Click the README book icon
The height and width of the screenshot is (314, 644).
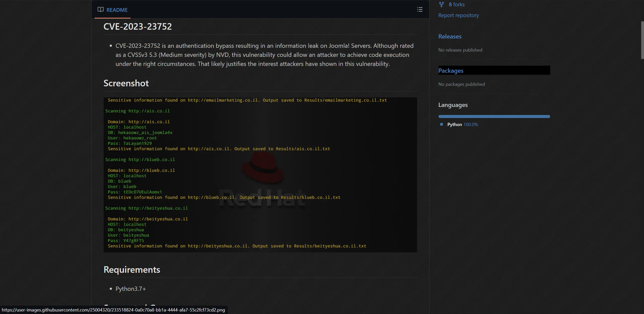(x=100, y=10)
